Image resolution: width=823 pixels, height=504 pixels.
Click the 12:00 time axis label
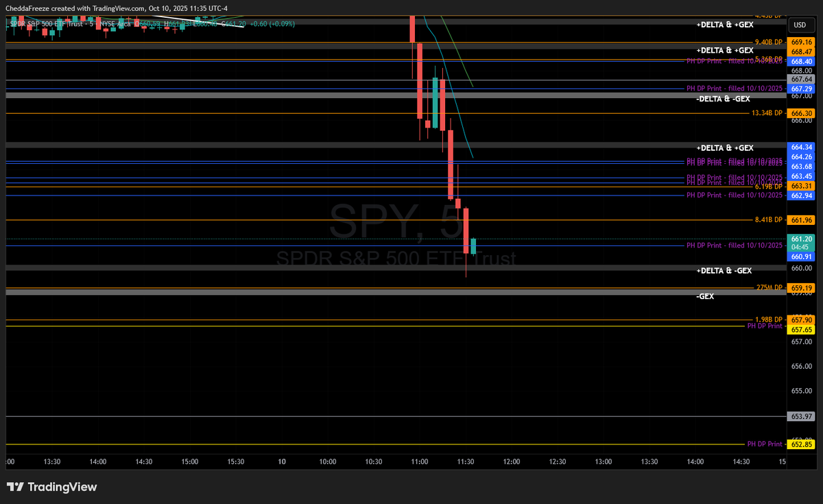click(512, 462)
